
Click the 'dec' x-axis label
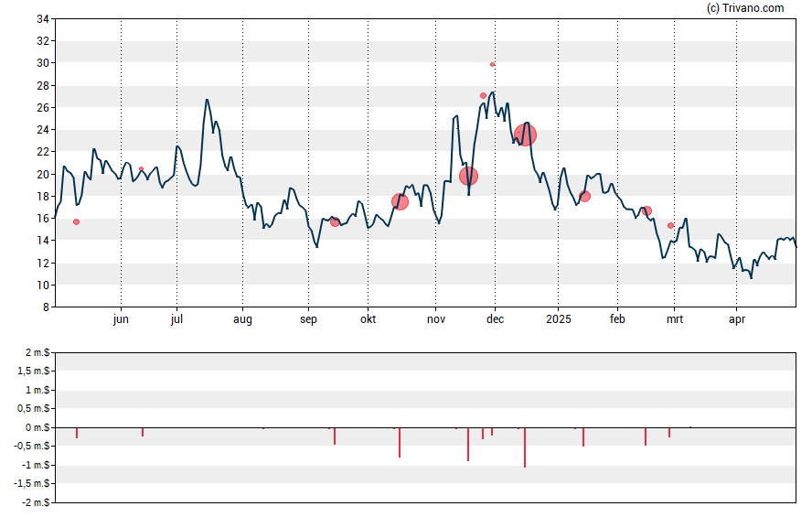[495, 319]
